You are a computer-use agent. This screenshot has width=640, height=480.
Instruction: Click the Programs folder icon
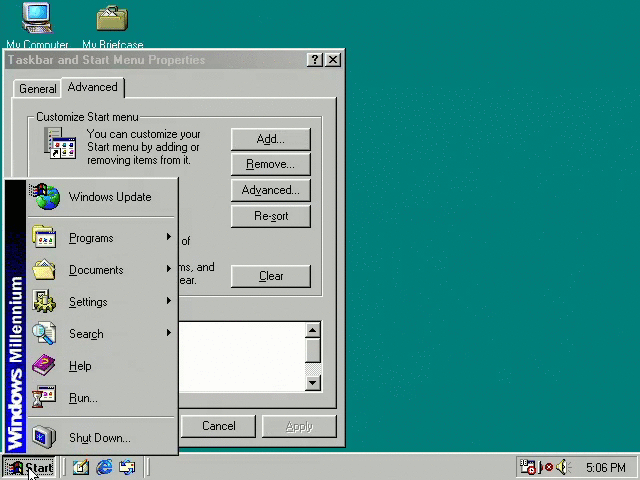click(44, 237)
